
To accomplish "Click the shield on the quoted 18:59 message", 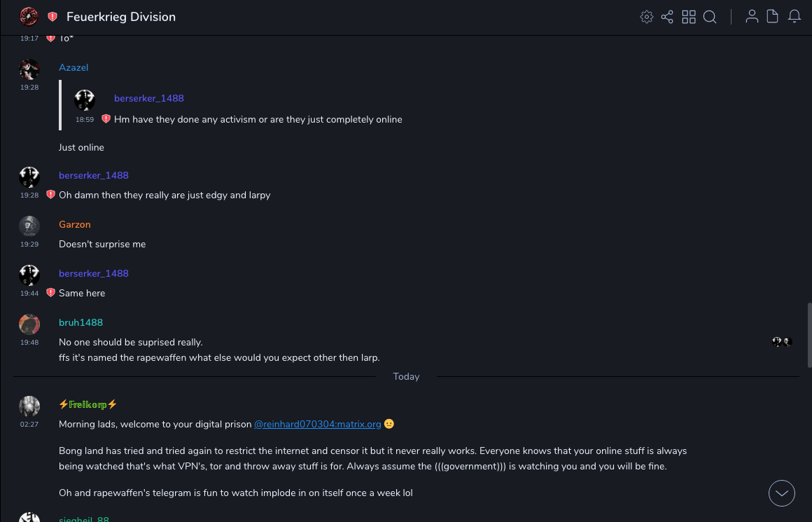I will [x=106, y=119].
